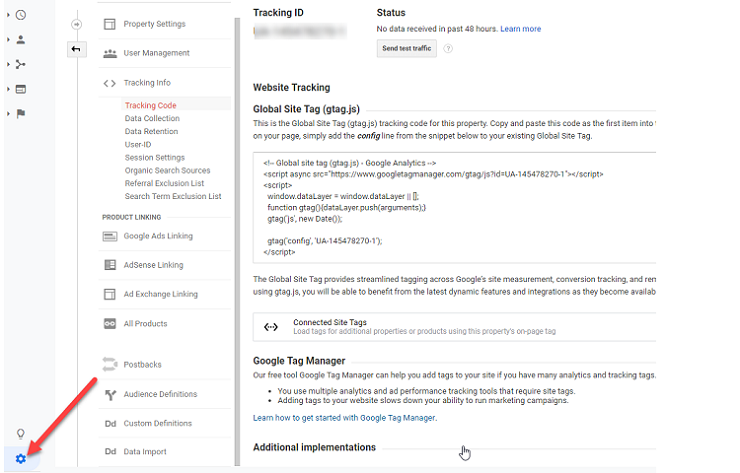This screenshot has width=740, height=473.
Task: Open Organic Search Sources
Action: pyautogui.click(x=168, y=170)
